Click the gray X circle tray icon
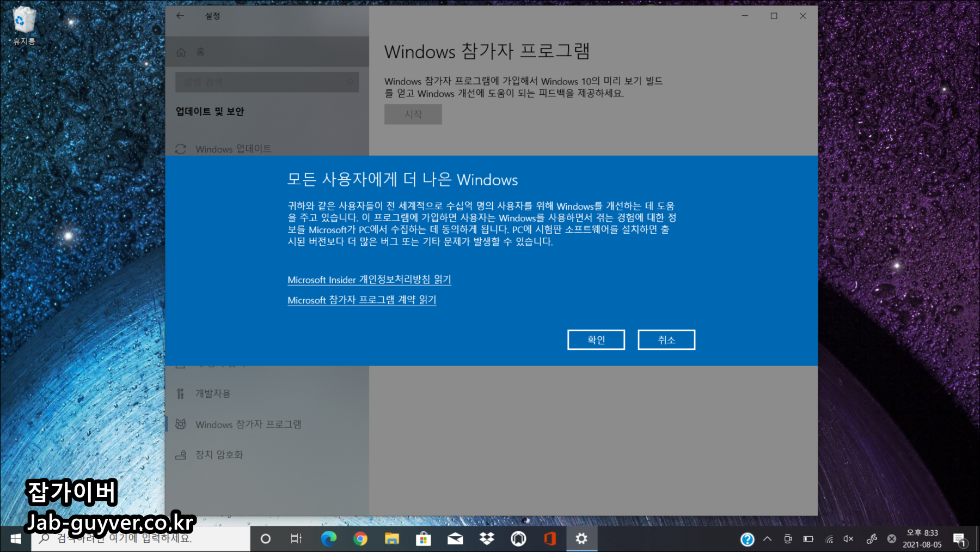Screen dimensions: 980x552 click(891, 539)
